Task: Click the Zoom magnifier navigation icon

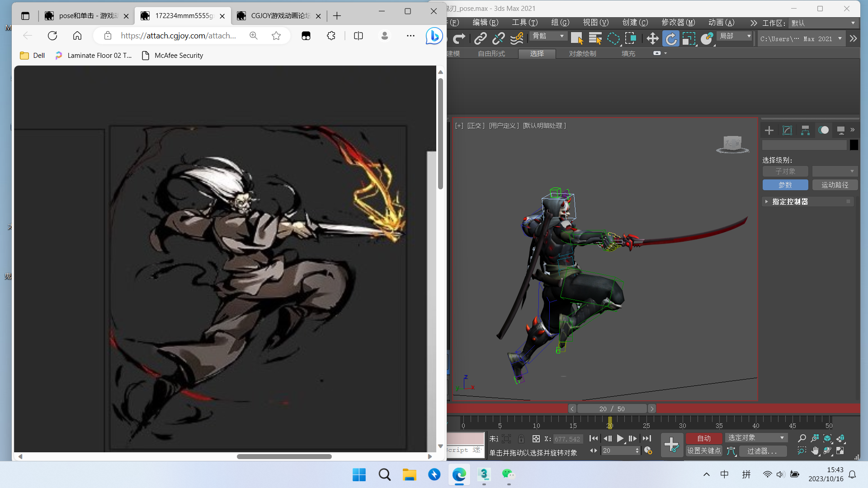Action: pyautogui.click(x=802, y=438)
